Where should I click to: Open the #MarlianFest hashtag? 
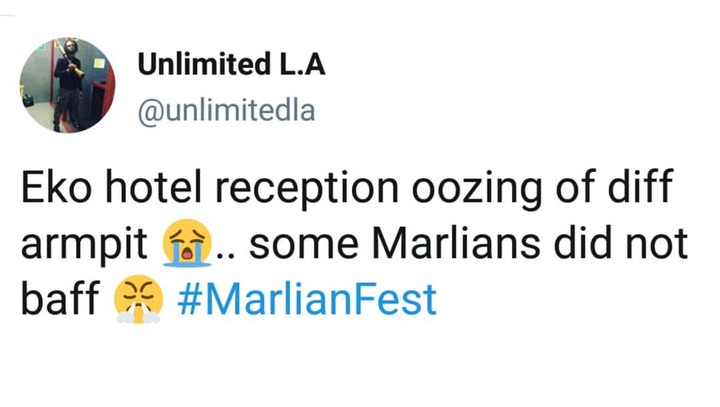(310, 299)
